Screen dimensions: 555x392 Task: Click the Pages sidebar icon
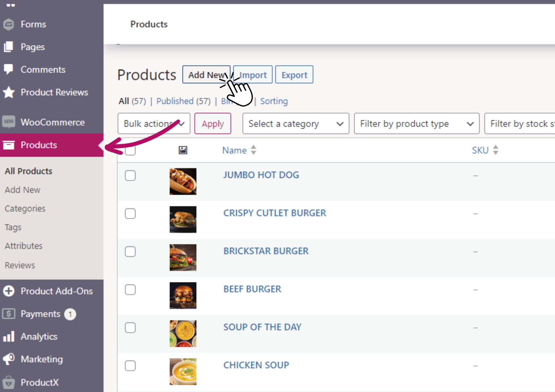coord(9,47)
